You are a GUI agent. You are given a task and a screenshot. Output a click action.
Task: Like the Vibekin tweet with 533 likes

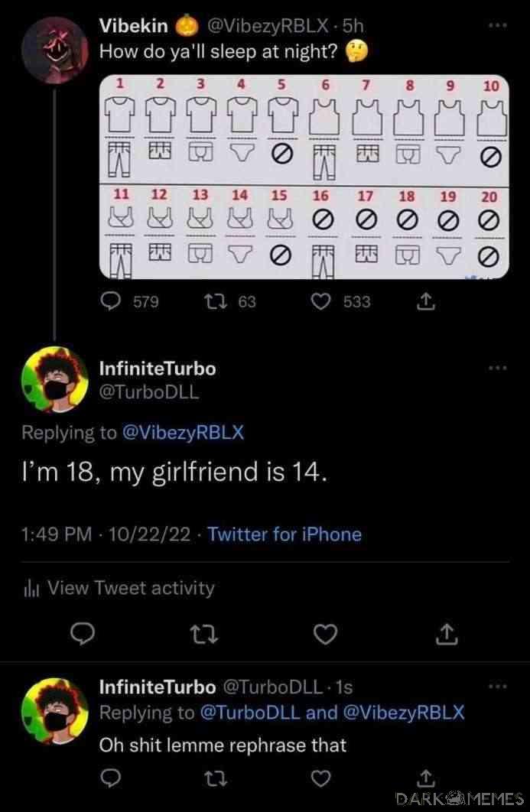pos(320,301)
